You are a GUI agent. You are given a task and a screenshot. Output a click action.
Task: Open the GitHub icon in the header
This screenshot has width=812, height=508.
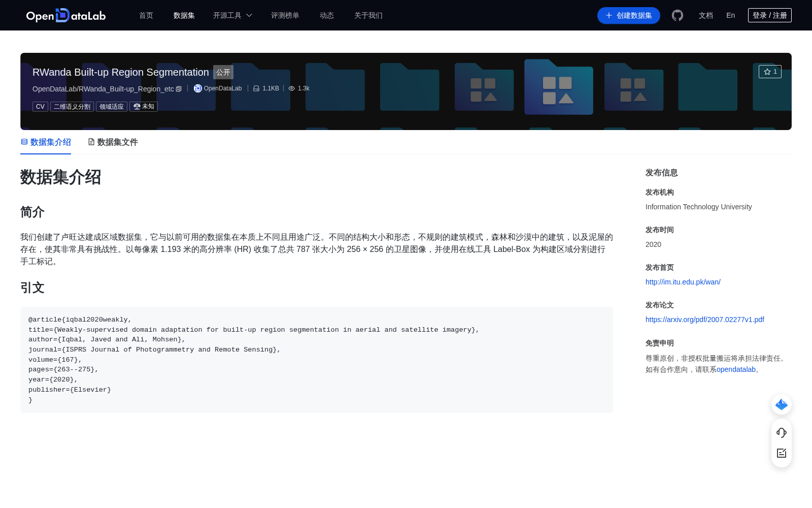(x=678, y=15)
